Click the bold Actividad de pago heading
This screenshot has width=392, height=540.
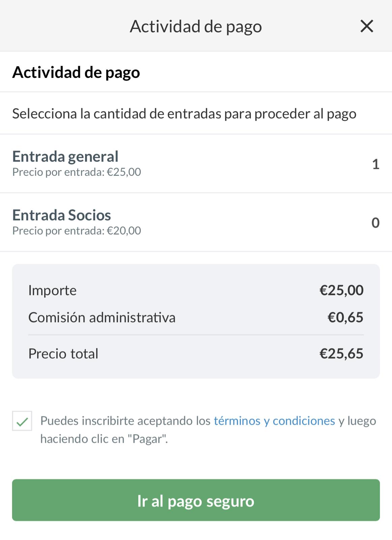76,72
